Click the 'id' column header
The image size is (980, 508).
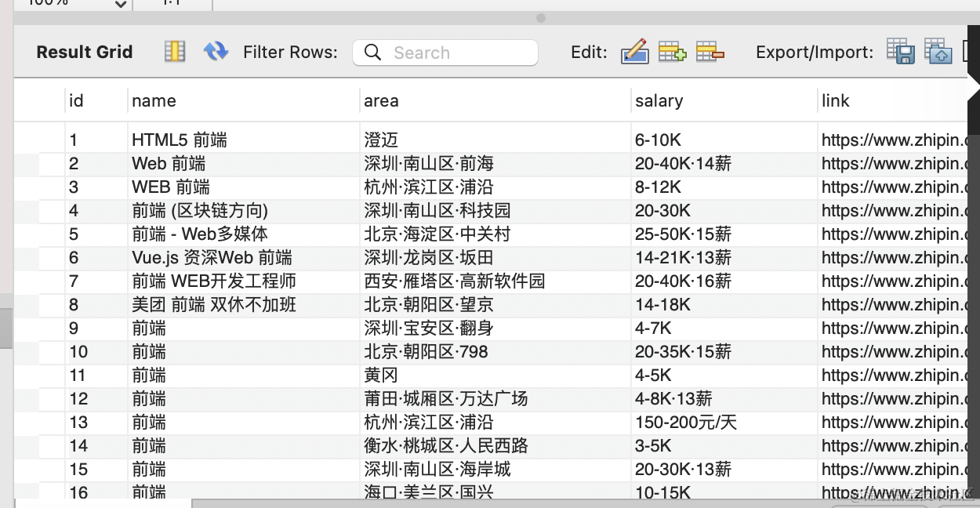[76, 100]
